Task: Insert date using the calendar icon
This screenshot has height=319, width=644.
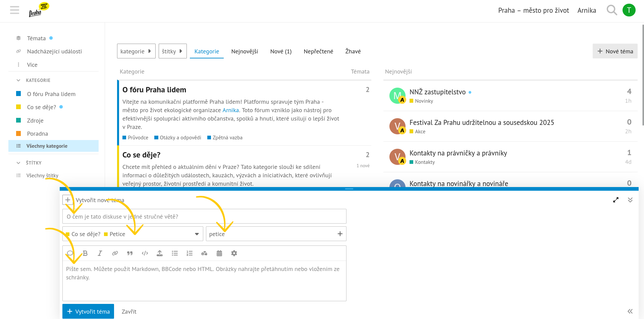Action: coord(219,253)
